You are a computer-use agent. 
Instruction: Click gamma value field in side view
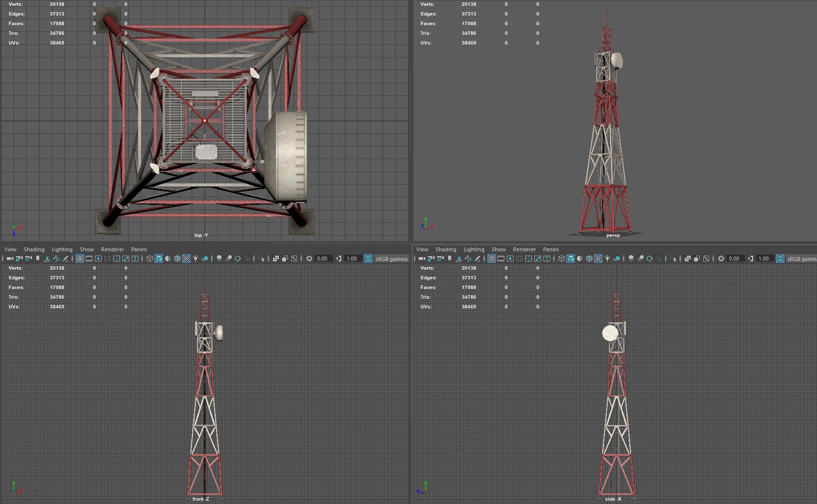coord(764,259)
